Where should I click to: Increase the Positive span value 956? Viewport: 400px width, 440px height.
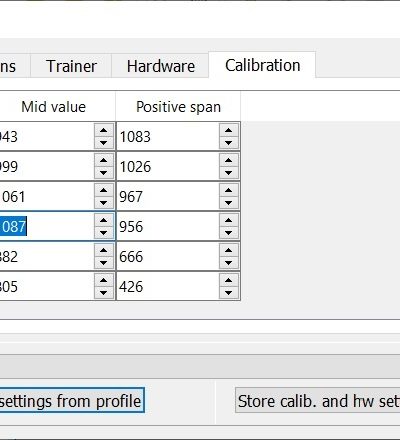[228, 220]
